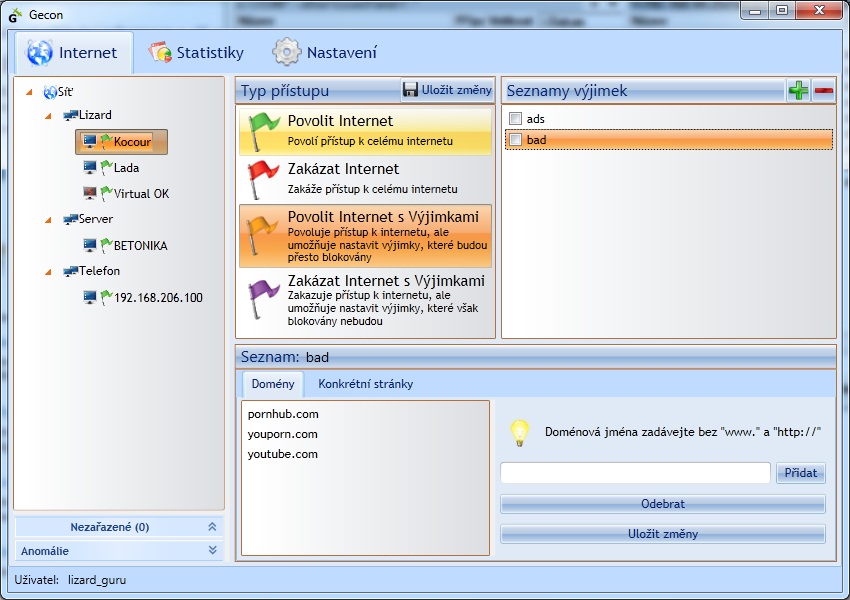
Task: Click the computer icon beside Kocour
Action: coord(89,141)
